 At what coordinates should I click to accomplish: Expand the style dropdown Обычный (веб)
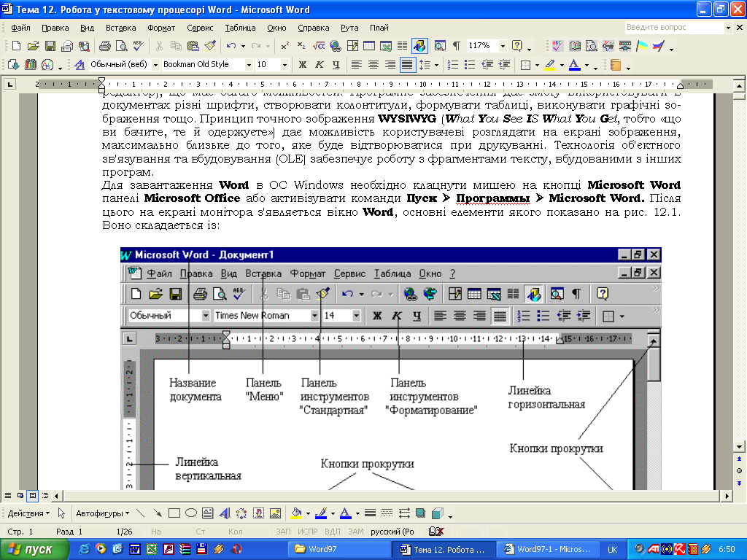tap(155, 64)
